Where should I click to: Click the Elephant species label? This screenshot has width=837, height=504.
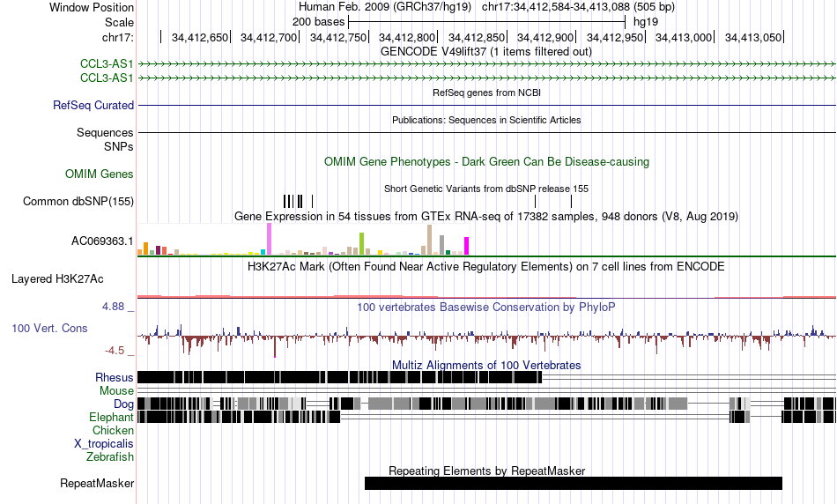(x=111, y=418)
